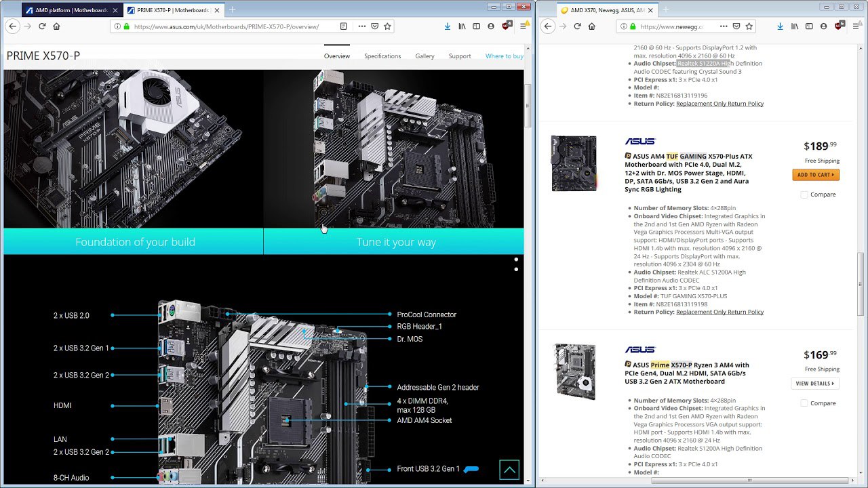Screen dimensions: 868x488
Task: Open the hamburger menu in the ASUS window
Action: (x=523, y=26)
